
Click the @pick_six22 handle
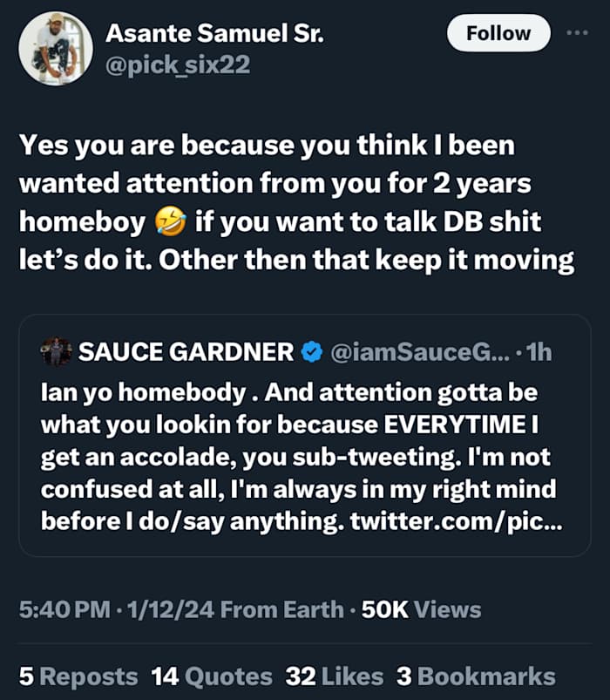pyautogui.click(x=178, y=65)
